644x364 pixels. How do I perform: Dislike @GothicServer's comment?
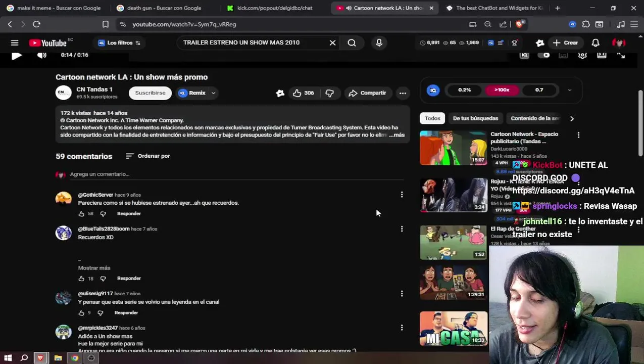103,214
